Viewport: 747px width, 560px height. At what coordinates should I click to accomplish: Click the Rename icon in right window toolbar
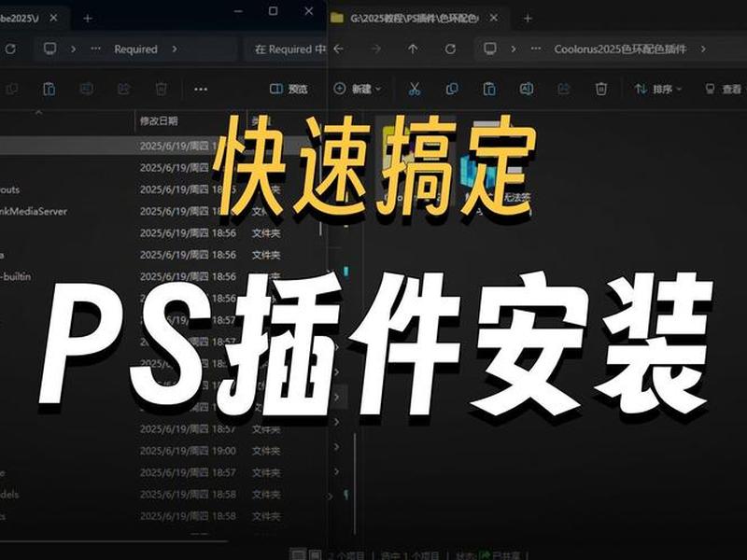tap(527, 89)
